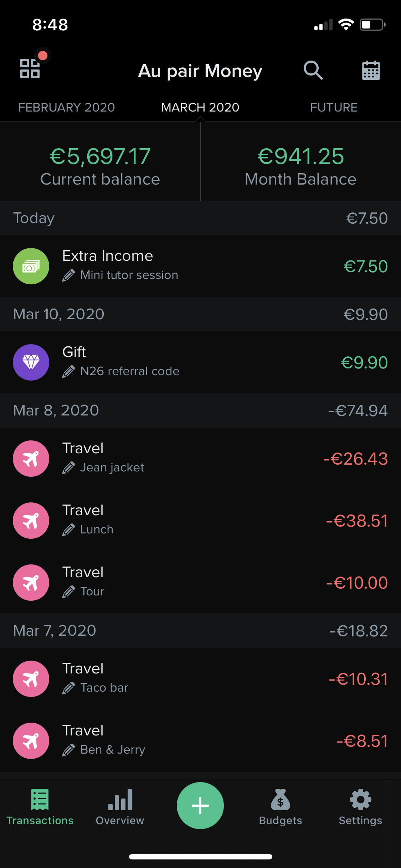
Task: Tap the green Extra Income category icon
Action: coord(31,266)
